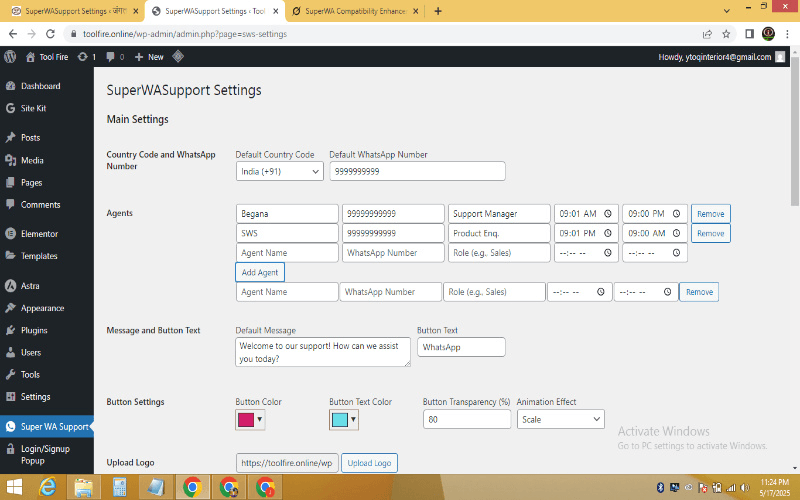Screen dimensions: 800x500
Task: Open the Astra theme menu
Action: click(x=30, y=286)
